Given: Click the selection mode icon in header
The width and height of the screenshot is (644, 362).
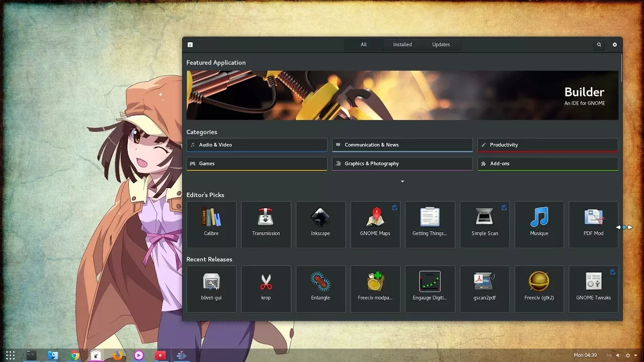Looking at the screenshot, I should pyautogui.click(x=190, y=45).
